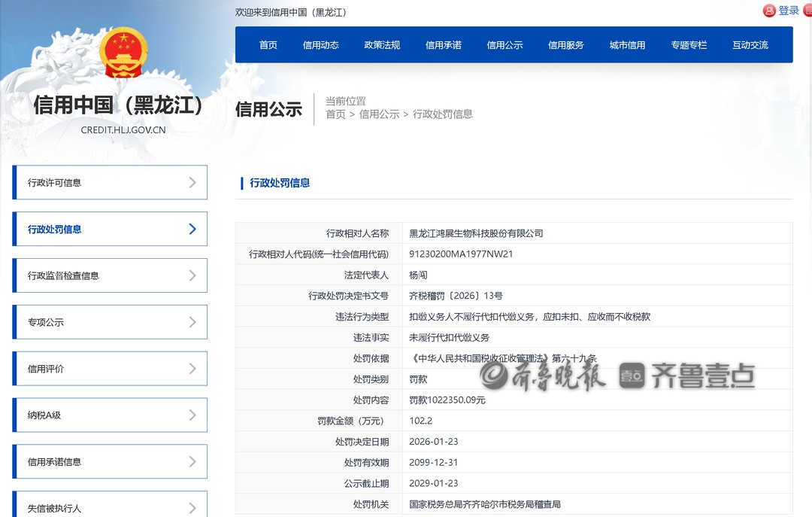Open the 信用服务 navigation item

(566, 45)
